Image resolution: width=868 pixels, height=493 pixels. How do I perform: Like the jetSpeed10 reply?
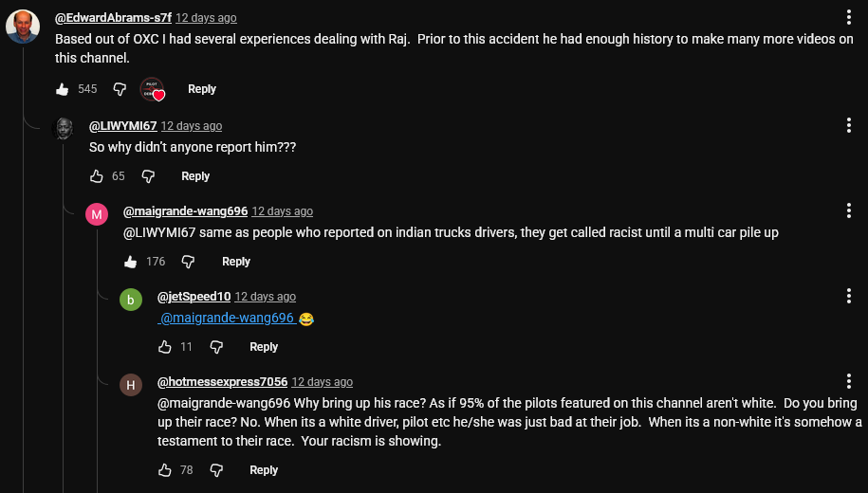point(165,347)
